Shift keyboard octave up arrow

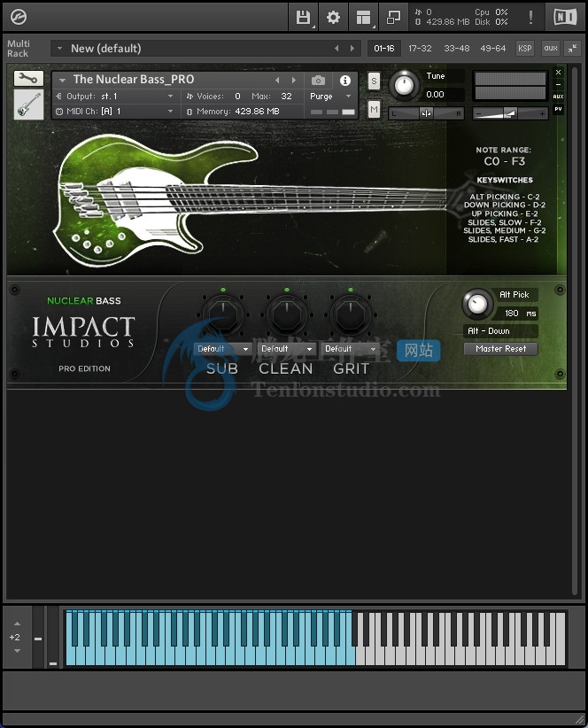(x=17, y=623)
